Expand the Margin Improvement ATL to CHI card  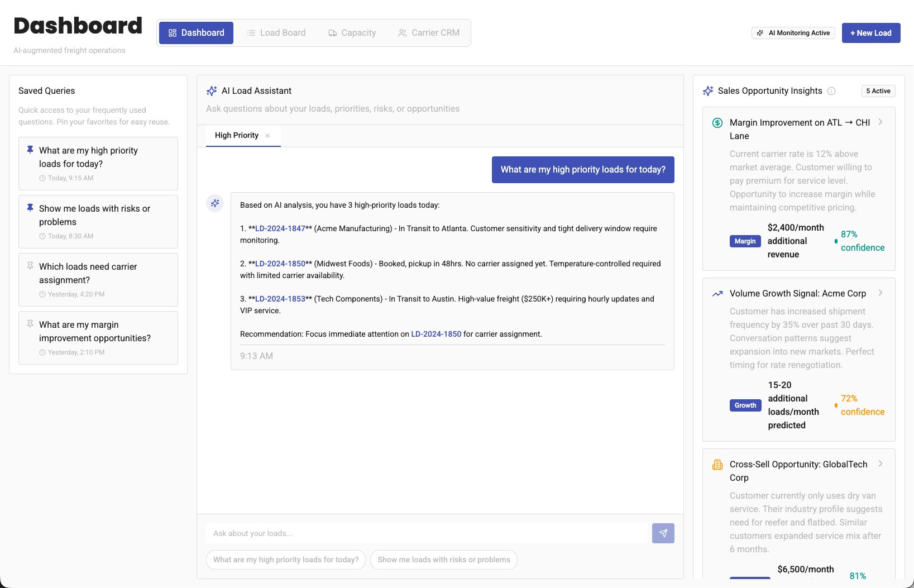point(880,122)
